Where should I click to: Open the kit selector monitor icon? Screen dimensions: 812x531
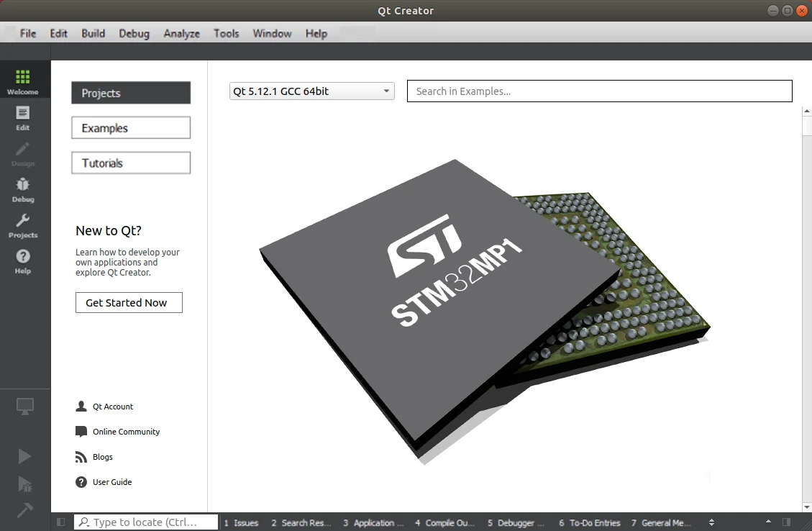point(25,407)
